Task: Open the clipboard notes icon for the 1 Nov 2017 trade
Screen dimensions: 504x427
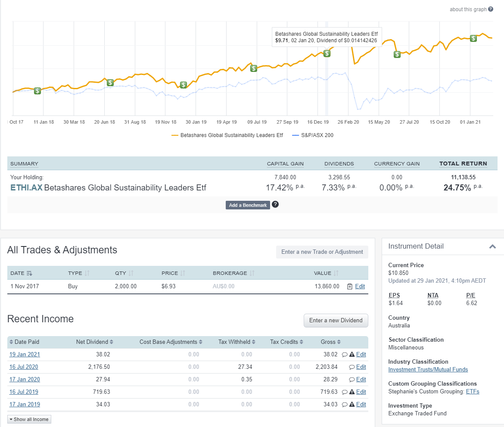Action: [351, 286]
